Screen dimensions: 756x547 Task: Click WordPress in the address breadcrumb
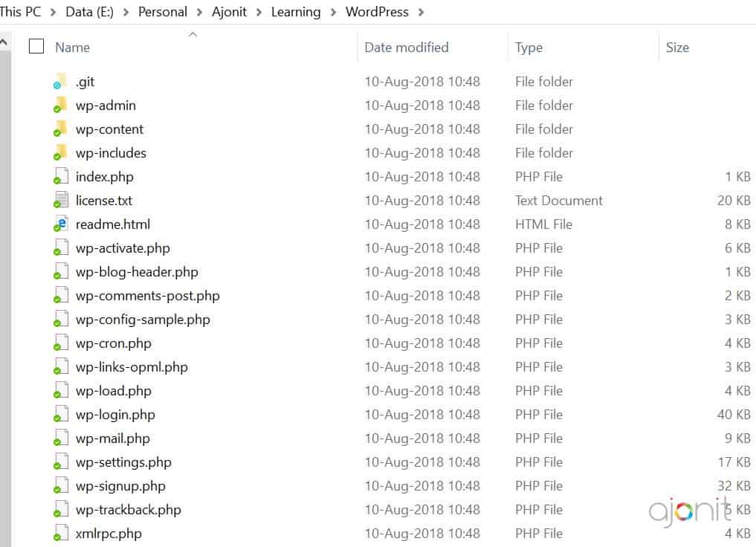[377, 12]
